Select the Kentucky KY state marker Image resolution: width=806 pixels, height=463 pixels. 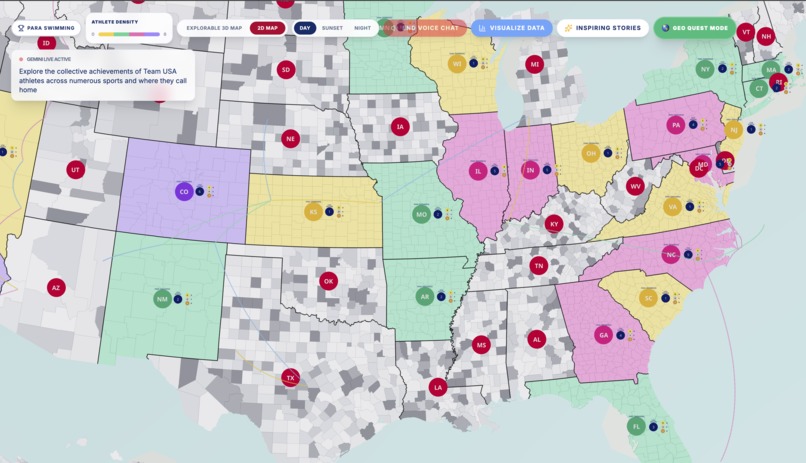[554, 224]
